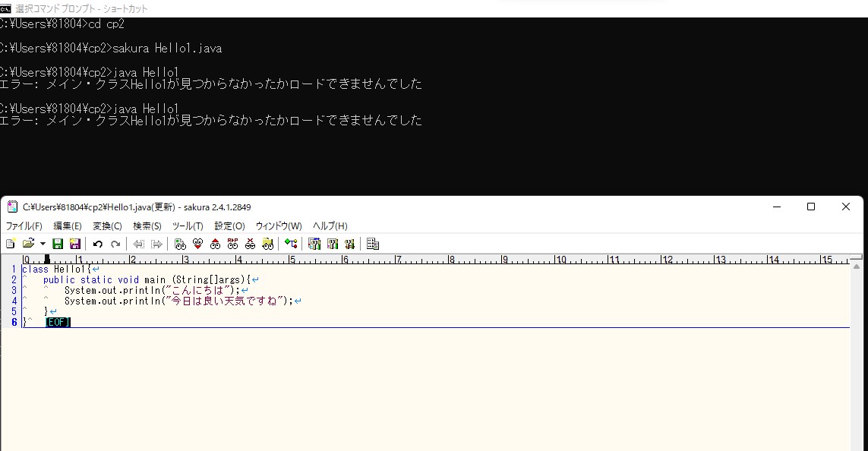
Task: Click the editor scrollbar up arrow
Action: click(x=857, y=266)
